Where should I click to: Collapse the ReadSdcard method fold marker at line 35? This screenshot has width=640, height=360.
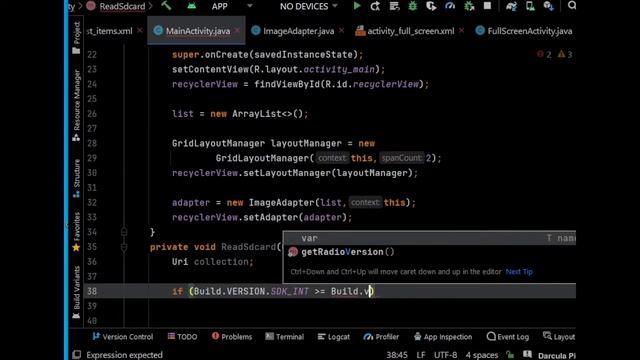(124, 247)
